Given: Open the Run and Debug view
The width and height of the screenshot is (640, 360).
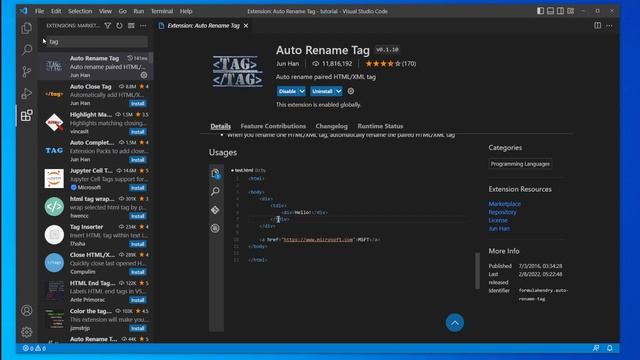Looking at the screenshot, I should pyautogui.click(x=27, y=94).
